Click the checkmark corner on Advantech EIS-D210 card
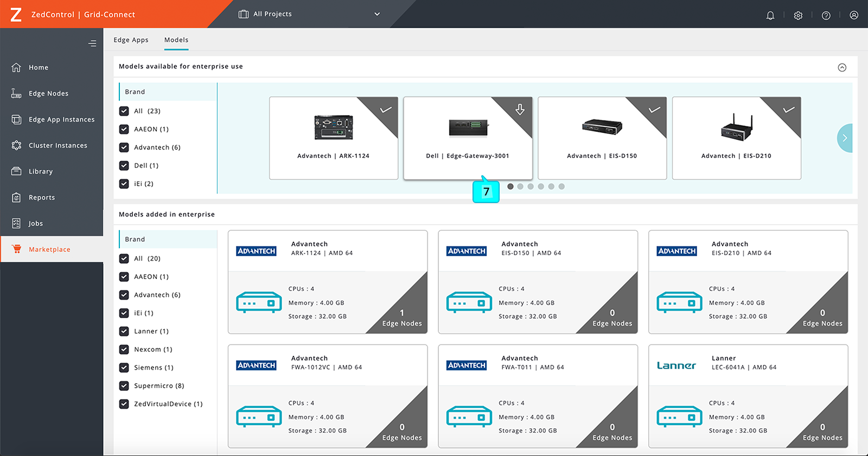Viewport: 868px width, 456px height. [x=789, y=110]
